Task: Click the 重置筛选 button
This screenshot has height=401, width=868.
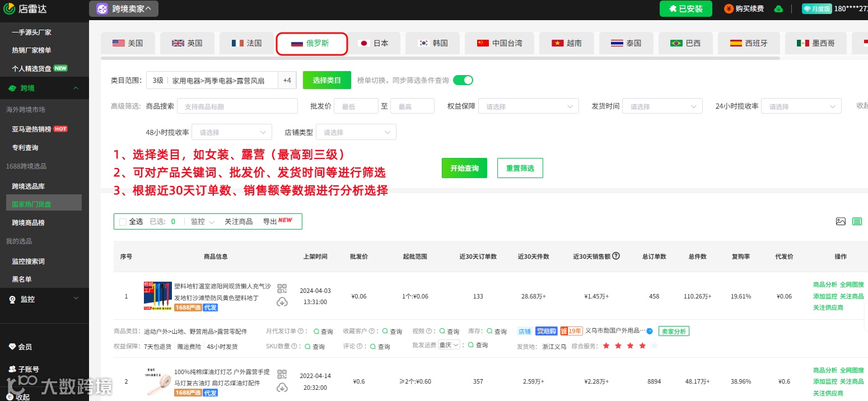Action: coord(520,168)
